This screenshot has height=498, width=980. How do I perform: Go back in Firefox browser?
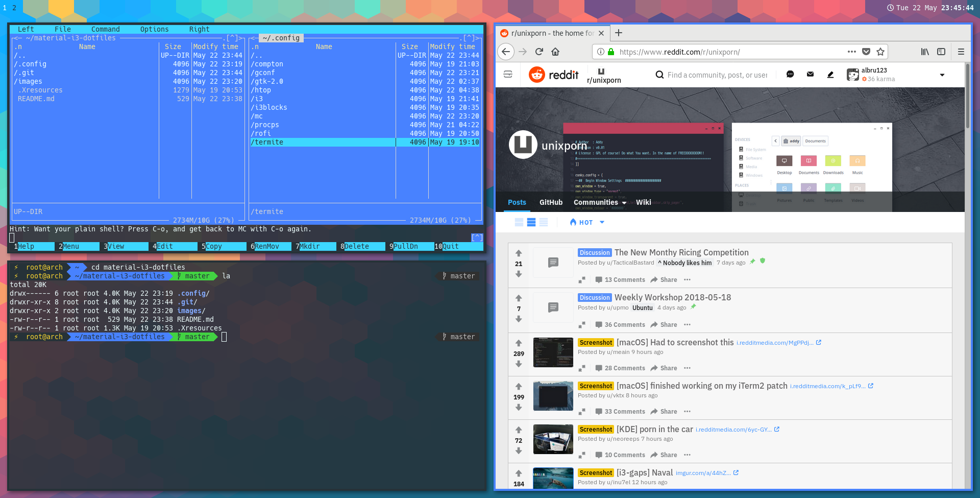click(505, 52)
